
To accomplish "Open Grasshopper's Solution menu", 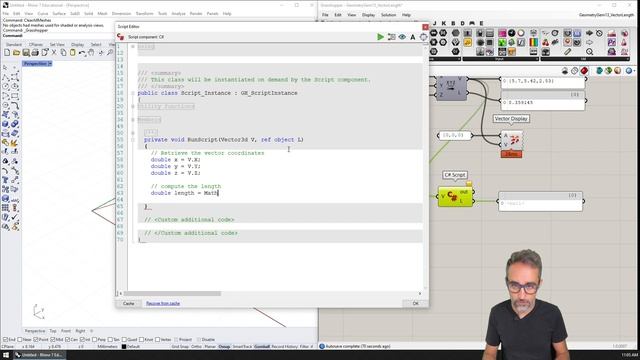I will point(388,15).
